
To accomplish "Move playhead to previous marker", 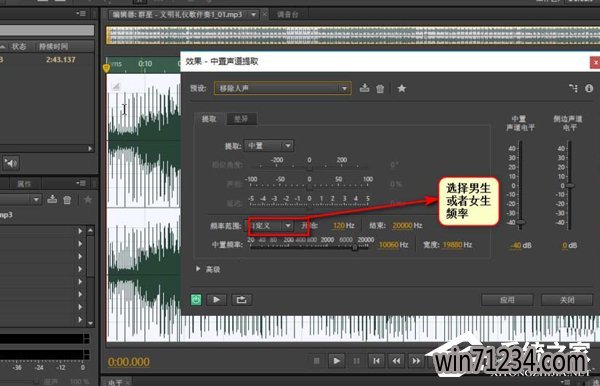I will [377, 361].
